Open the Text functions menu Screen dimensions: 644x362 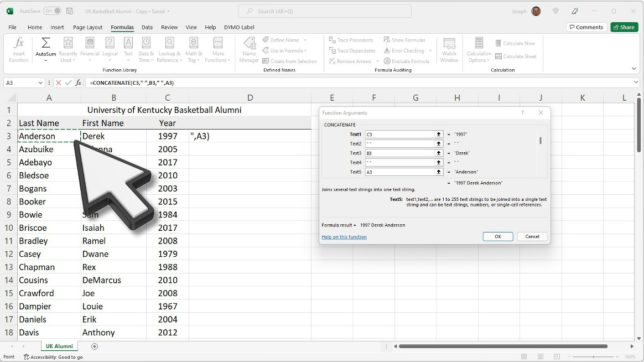coord(128,49)
